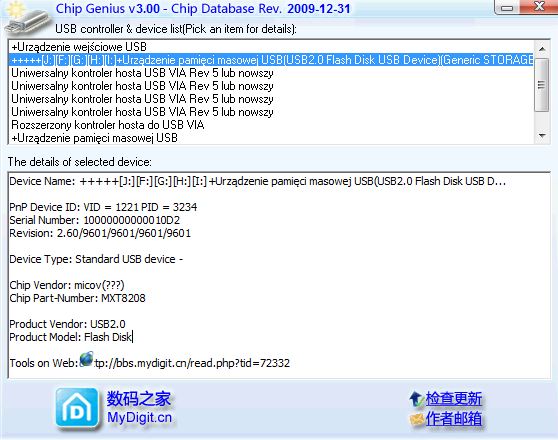Viewport: 558px width, 440px height.
Task: Click the device list scrollbar thumb
Action: pyautogui.click(x=542, y=85)
